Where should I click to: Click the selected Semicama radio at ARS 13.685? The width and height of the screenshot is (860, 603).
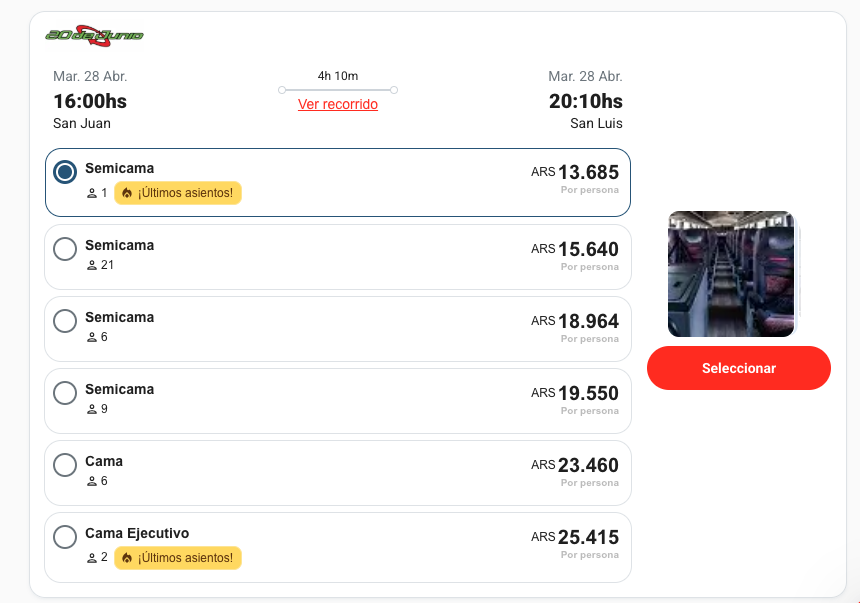point(65,172)
